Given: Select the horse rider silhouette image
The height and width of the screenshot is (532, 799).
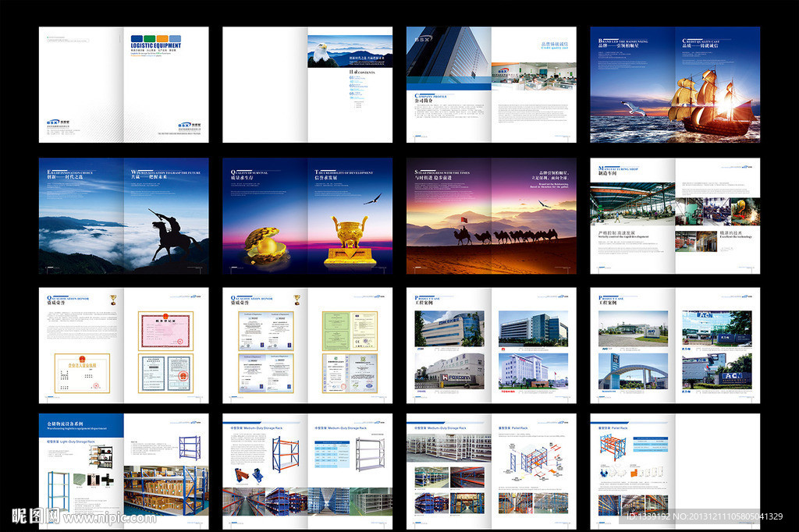Looking at the screenshot, I should pyautogui.click(x=173, y=237).
